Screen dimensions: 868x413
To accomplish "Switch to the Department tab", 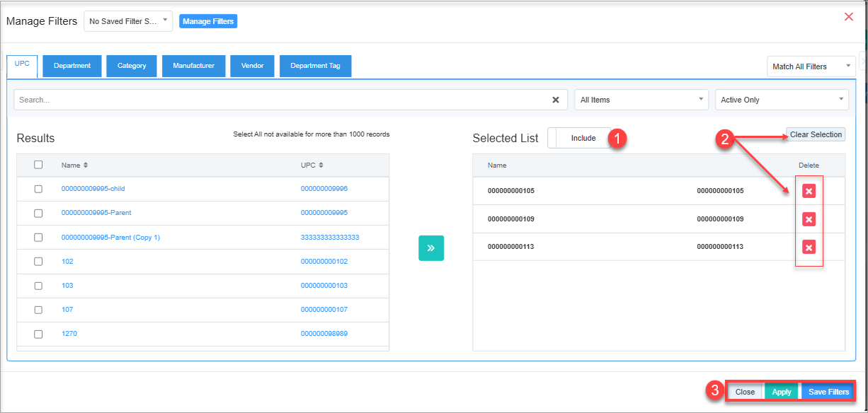I will tap(72, 66).
